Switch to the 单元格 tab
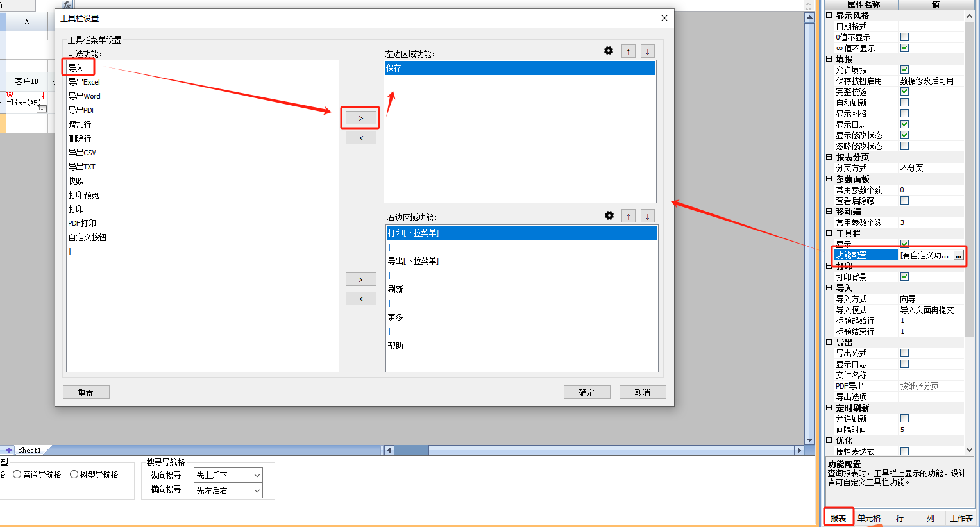This screenshot has height=527, width=980. 869,518
